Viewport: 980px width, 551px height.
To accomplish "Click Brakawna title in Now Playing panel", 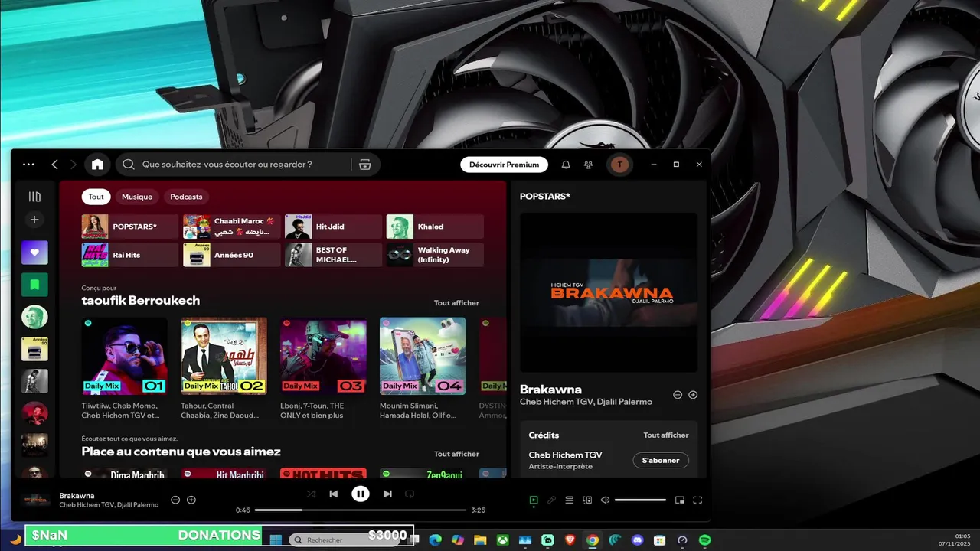I will (550, 389).
